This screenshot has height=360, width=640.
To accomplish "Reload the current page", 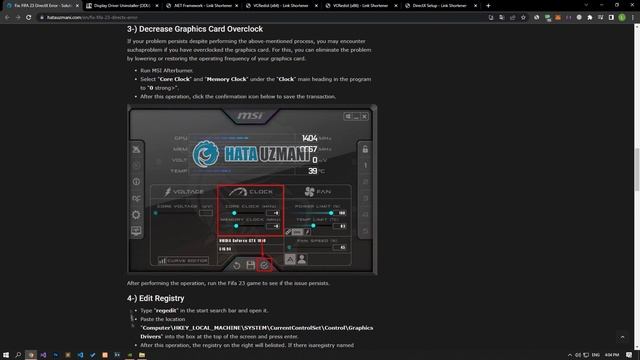I will 29,18.
